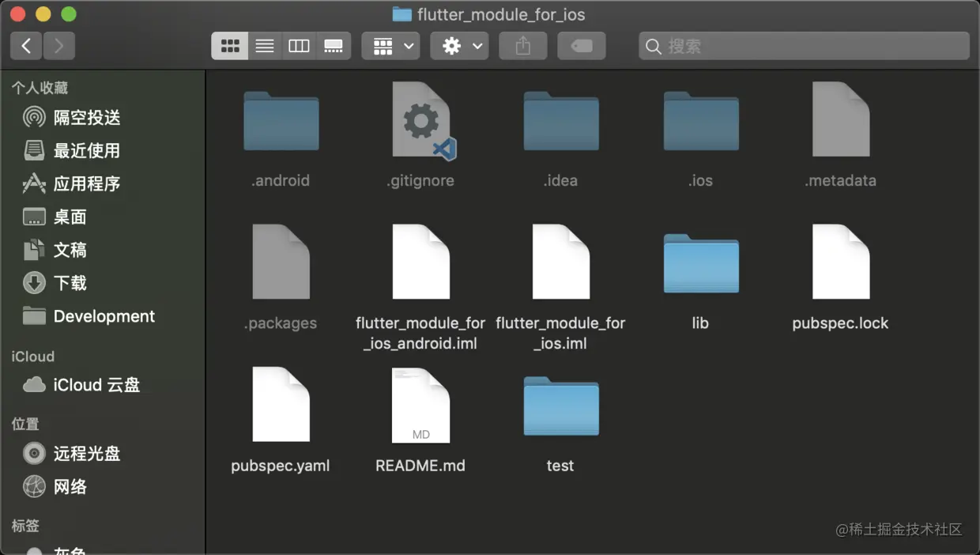The width and height of the screenshot is (980, 555).
Task: Click the 个人收藏 section header
Action: pos(40,88)
